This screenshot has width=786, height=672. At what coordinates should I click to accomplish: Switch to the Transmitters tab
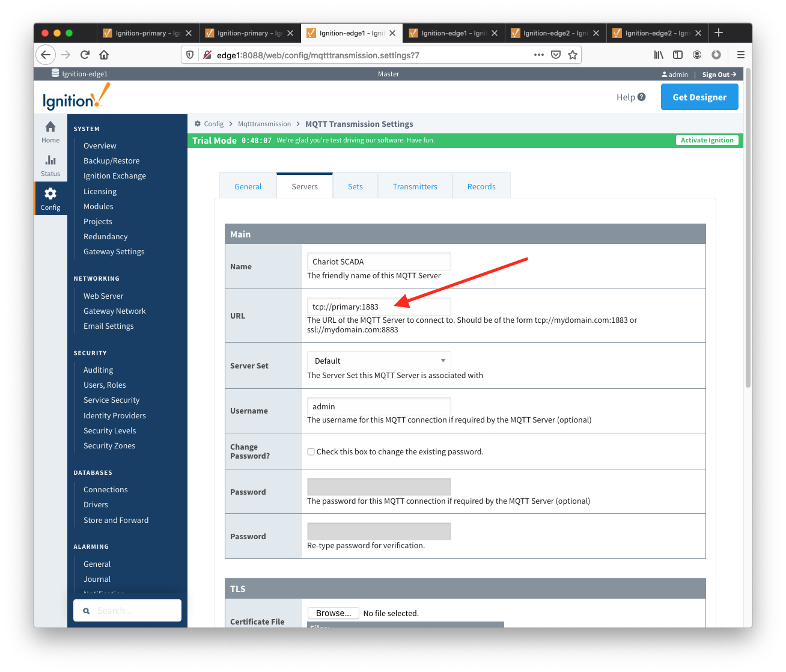415,186
